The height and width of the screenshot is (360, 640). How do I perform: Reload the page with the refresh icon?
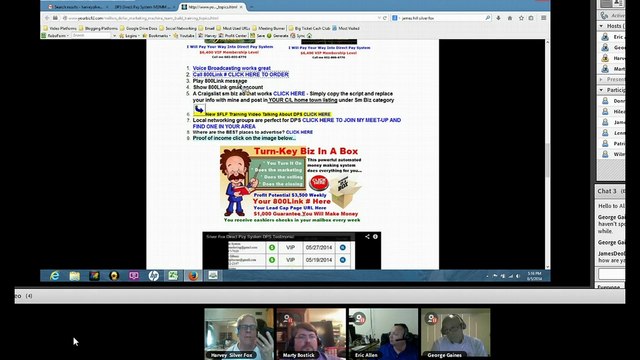coord(385,18)
